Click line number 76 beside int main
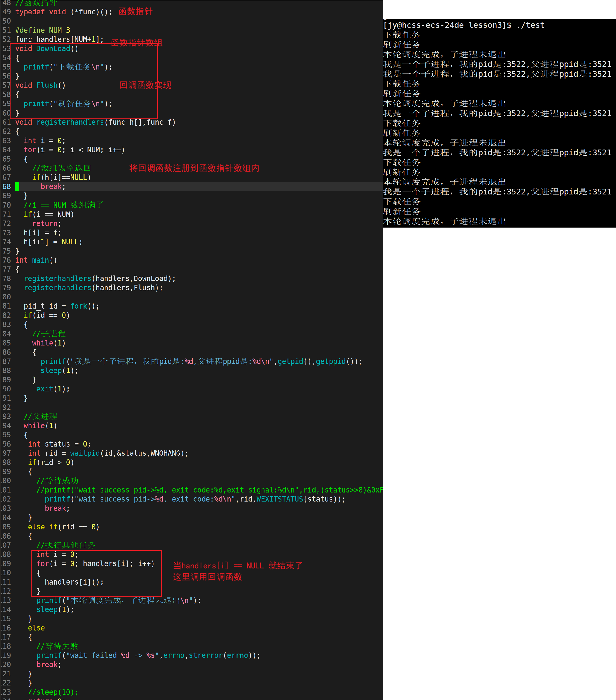Viewport: 616px width, 700px height. pyautogui.click(x=7, y=260)
